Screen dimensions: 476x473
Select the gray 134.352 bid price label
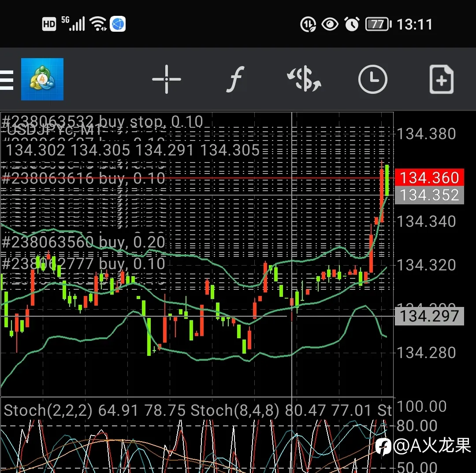click(429, 195)
